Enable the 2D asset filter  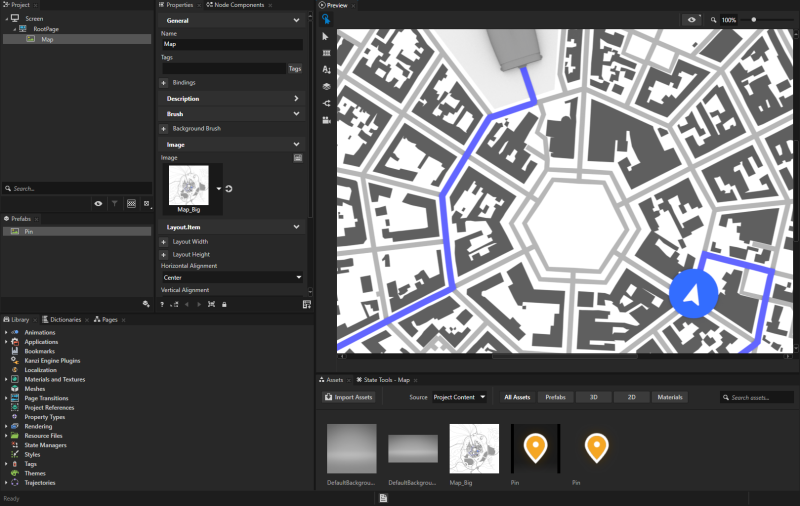click(x=631, y=397)
